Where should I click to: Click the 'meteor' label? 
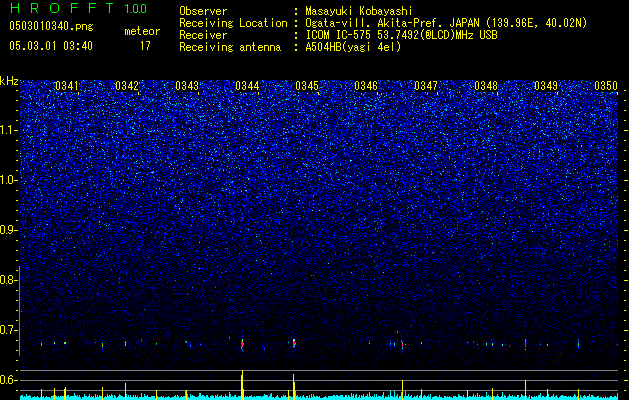tap(142, 31)
